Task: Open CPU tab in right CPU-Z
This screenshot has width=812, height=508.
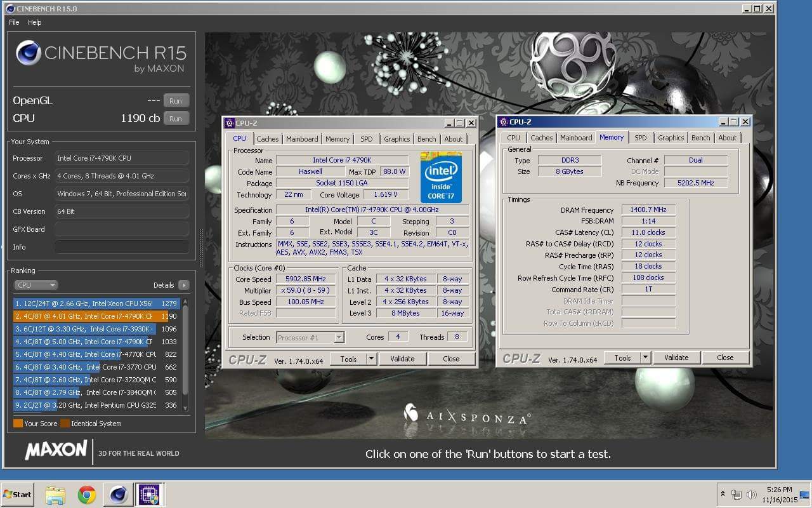Action: coord(514,138)
